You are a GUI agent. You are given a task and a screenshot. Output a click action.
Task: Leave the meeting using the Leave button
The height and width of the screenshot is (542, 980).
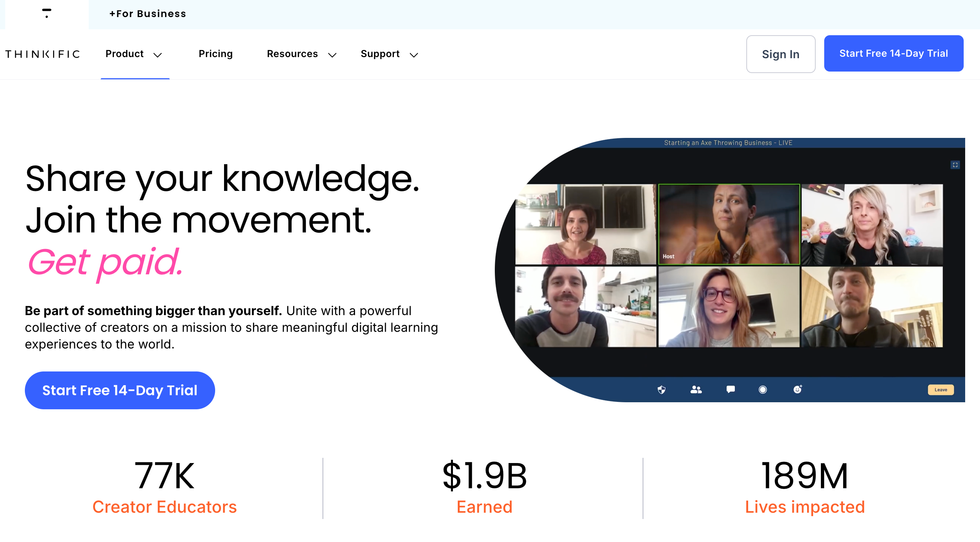tap(940, 390)
